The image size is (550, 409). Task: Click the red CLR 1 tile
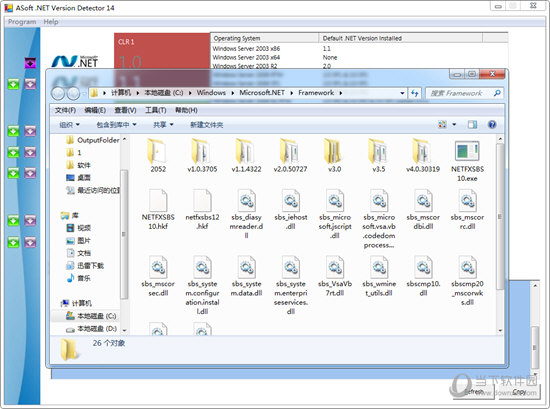(162, 51)
